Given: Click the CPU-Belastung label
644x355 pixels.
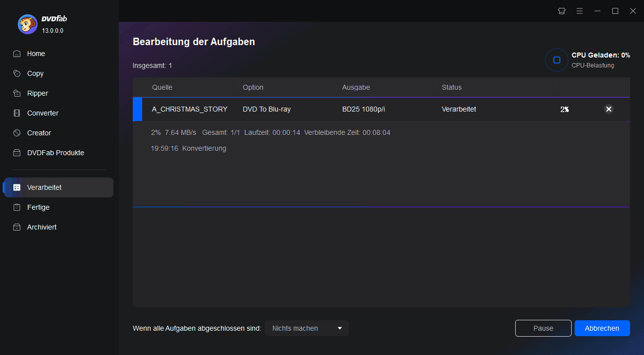Looking at the screenshot, I should (593, 65).
